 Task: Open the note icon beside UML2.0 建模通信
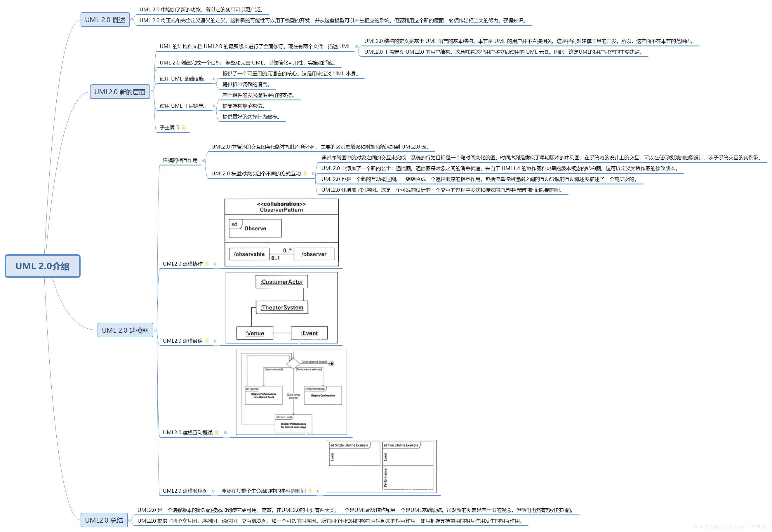click(x=207, y=341)
